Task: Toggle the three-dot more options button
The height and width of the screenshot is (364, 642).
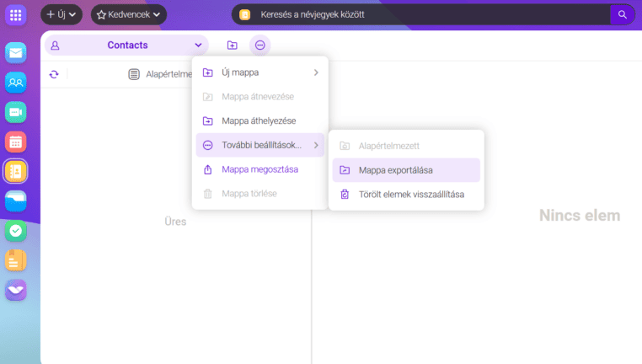Action: coord(259,45)
